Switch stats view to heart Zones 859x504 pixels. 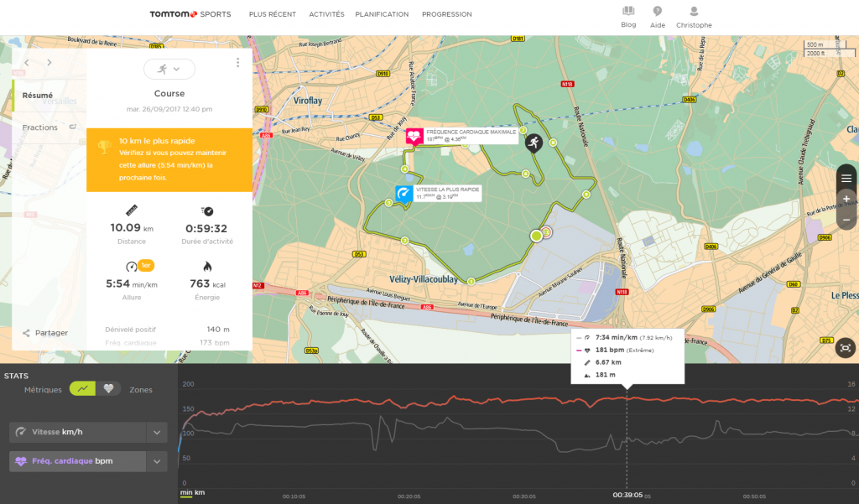click(108, 388)
